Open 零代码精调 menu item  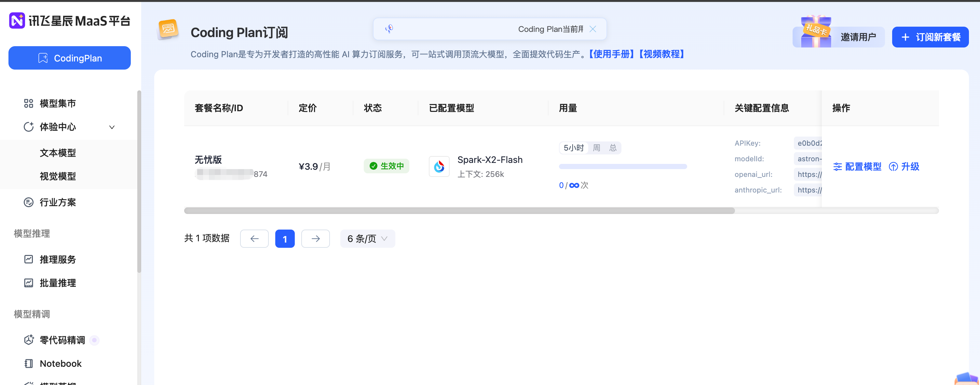click(62, 340)
